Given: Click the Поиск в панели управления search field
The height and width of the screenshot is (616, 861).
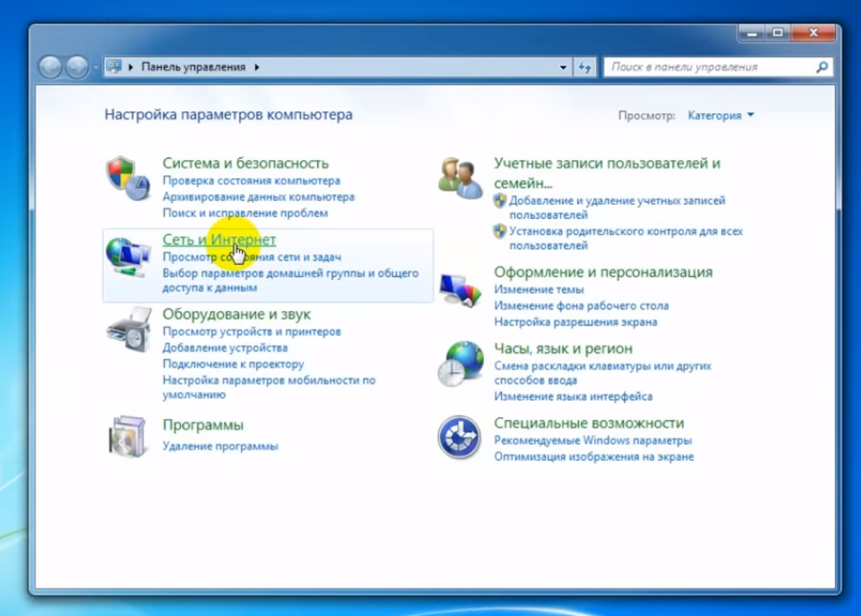Looking at the screenshot, I should pyautogui.click(x=710, y=68).
